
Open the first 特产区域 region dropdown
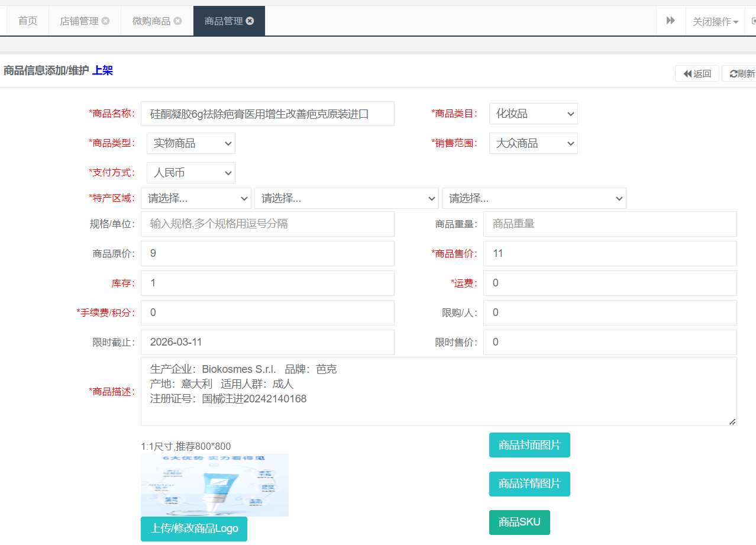click(x=196, y=198)
